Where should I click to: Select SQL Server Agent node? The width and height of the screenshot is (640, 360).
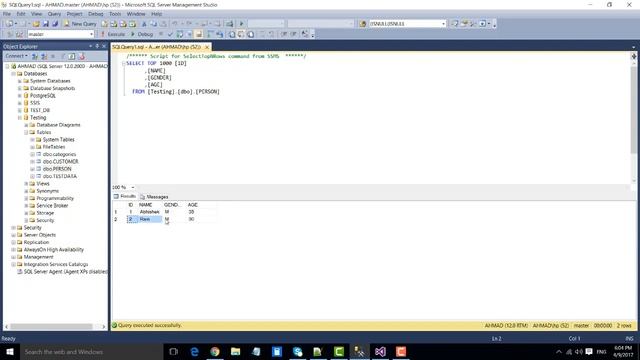tap(66, 272)
